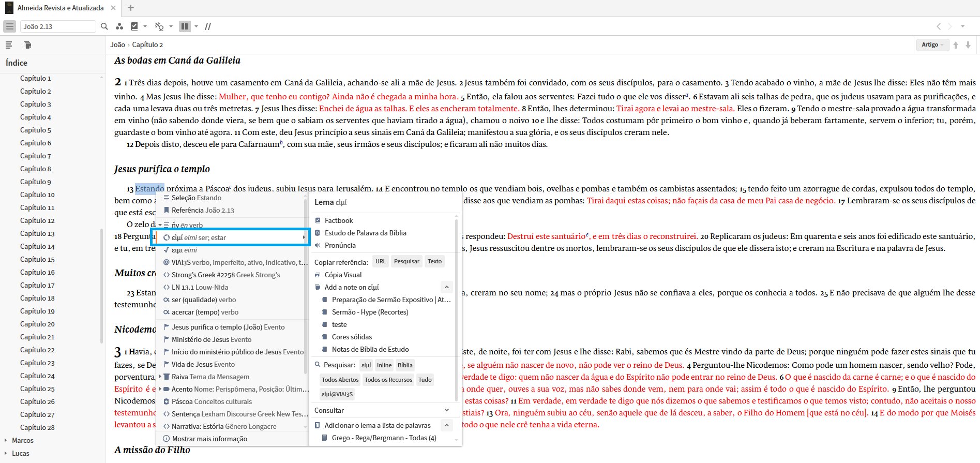Image resolution: width=980 pixels, height=463 pixels.
Task: Click the Capítulo 2 breadcrumb
Action: tap(147, 44)
